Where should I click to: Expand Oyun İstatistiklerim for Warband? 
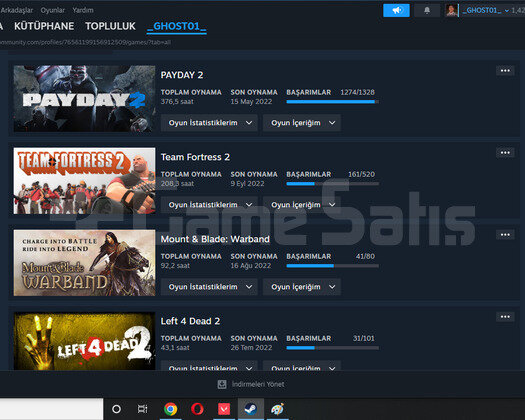point(209,287)
